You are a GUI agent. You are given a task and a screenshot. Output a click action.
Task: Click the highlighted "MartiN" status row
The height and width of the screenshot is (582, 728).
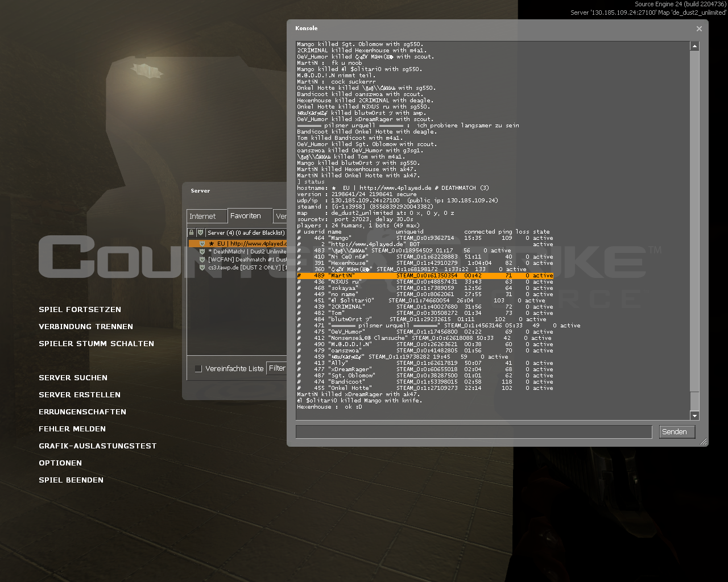click(x=425, y=276)
